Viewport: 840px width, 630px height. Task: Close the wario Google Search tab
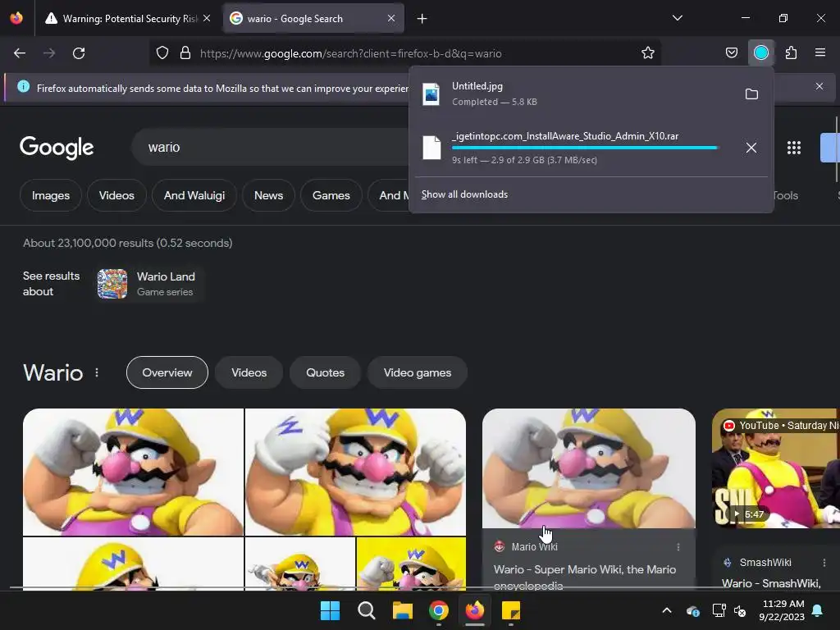(391, 18)
